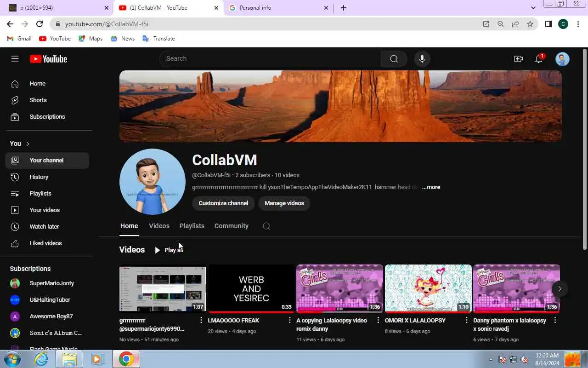Click the YouTube logo

[48, 59]
